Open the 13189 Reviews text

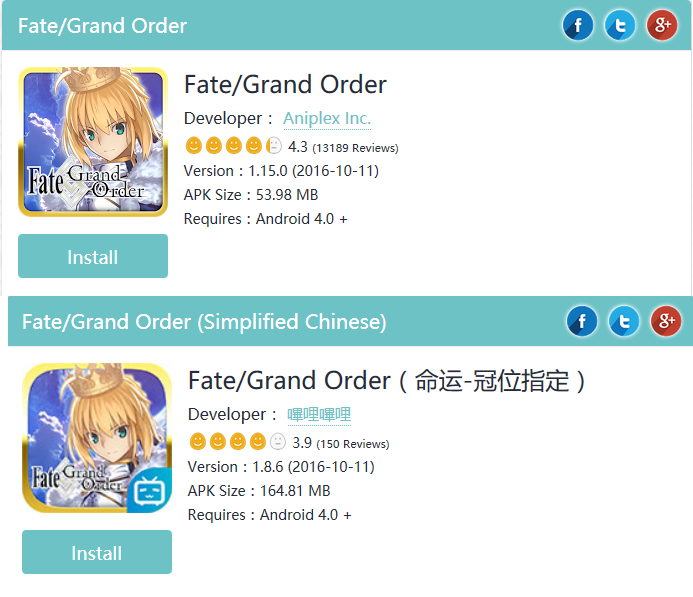click(x=355, y=148)
